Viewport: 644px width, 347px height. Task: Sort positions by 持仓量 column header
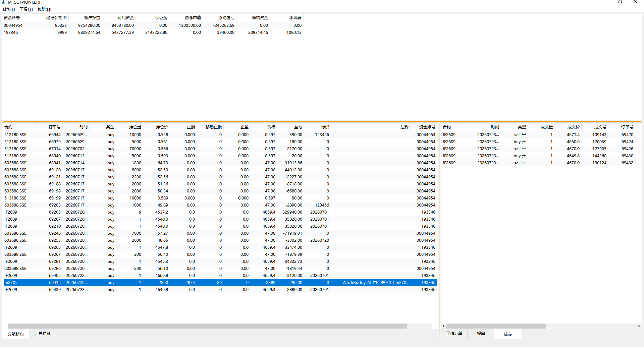130,127
